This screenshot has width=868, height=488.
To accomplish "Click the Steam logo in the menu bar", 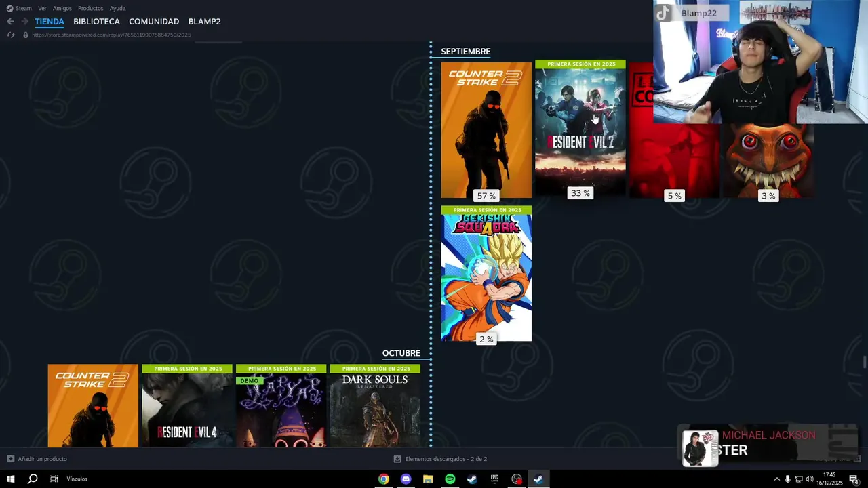I will (x=9, y=8).
